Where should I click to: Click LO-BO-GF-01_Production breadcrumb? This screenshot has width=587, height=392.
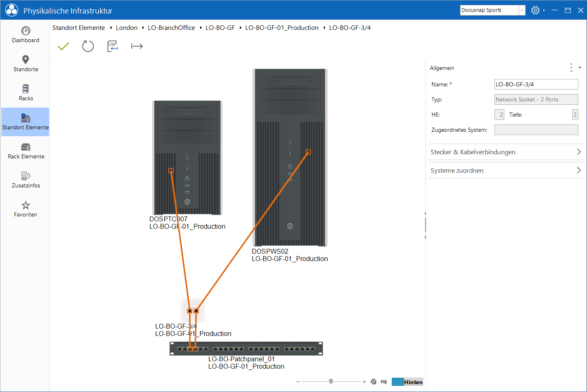pyautogui.click(x=282, y=28)
